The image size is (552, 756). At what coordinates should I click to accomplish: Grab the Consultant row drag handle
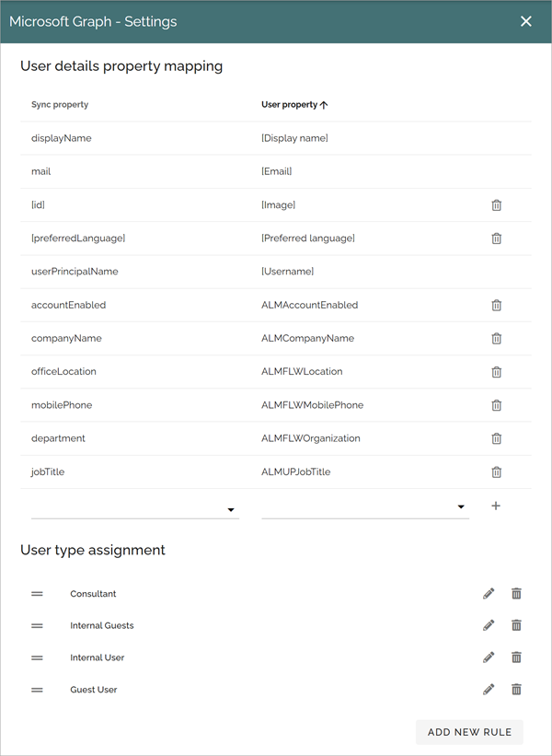coord(37,594)
